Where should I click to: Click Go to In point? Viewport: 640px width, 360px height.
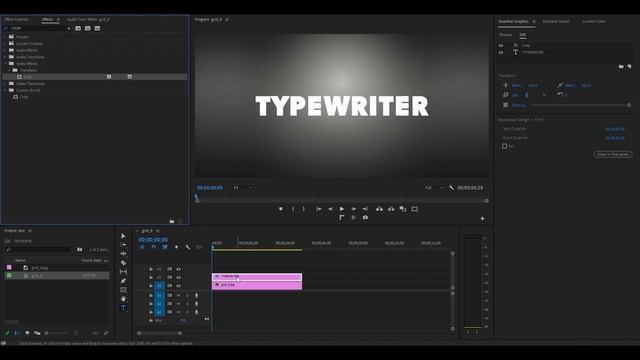(319, 209)
